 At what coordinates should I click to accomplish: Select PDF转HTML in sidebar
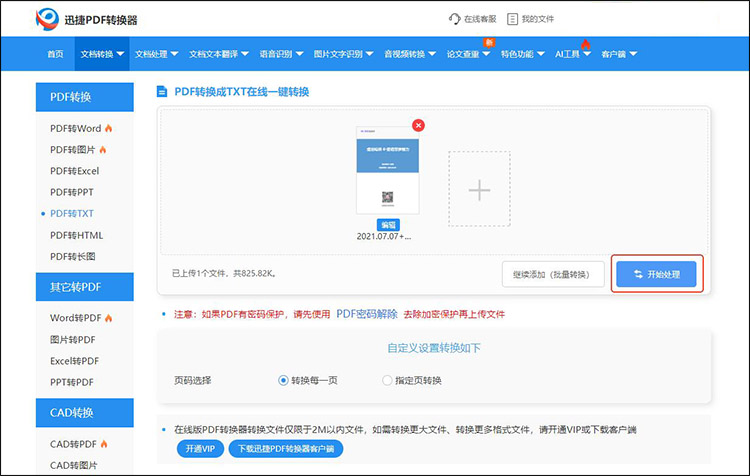pos(77,235)
